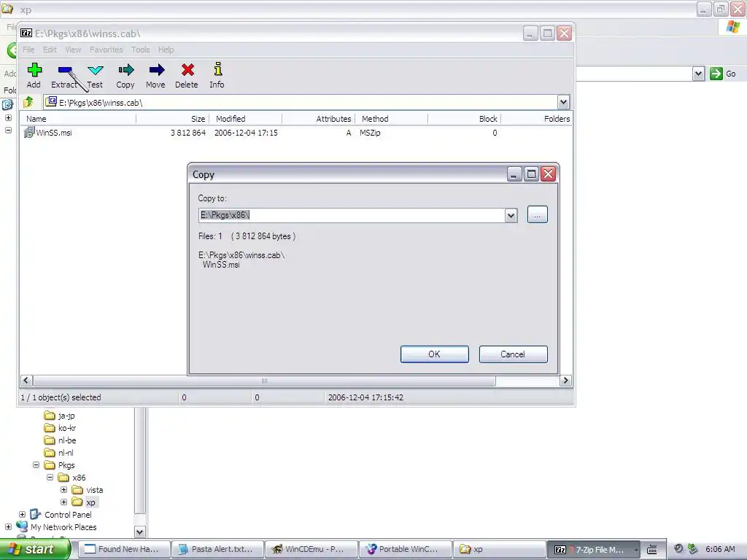The height and width of the screenshot is (560, 747).
Task: Click the Go button in Explorer window
Action: pyautogui.click(x=723, y=74)
